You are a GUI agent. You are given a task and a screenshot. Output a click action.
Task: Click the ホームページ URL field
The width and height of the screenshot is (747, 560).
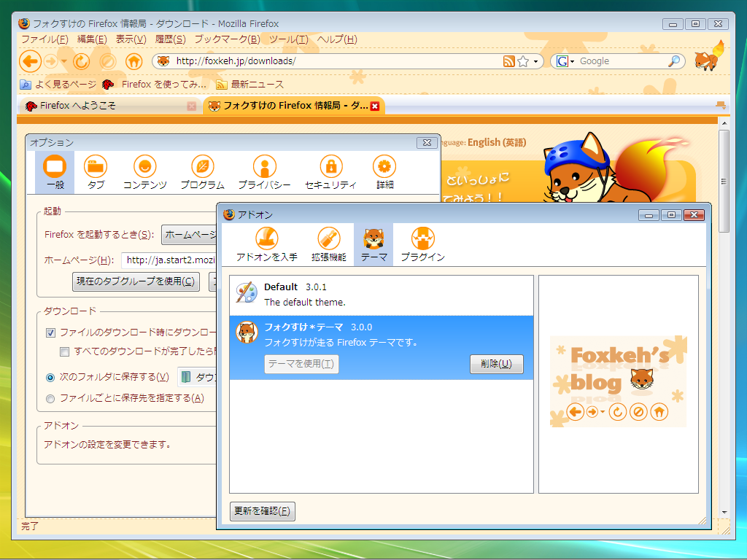pos(169,260)
